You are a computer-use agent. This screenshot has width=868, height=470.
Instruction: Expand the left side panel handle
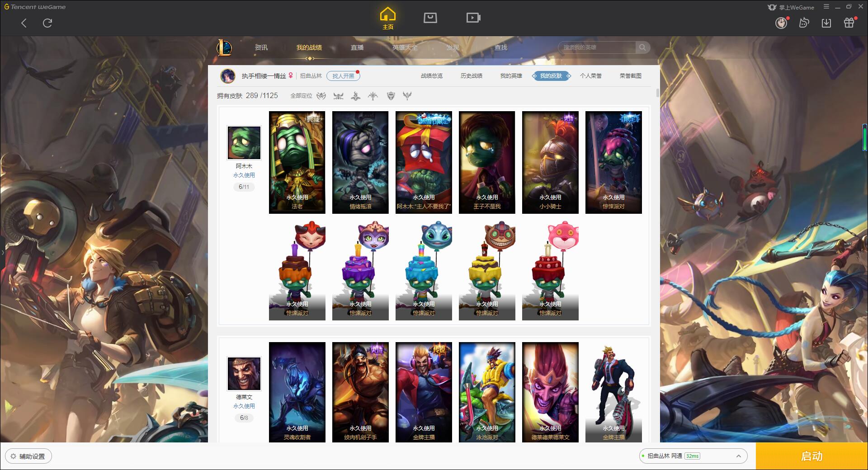[2, 252]
